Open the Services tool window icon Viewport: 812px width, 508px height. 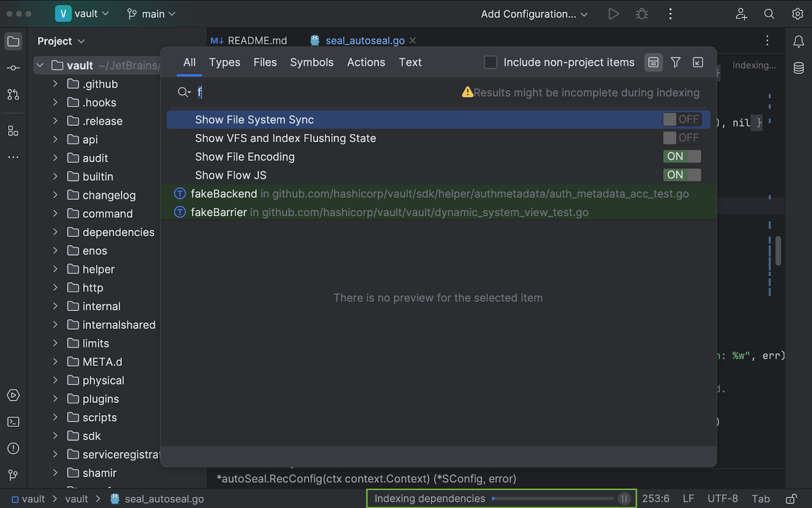(13, 395)
